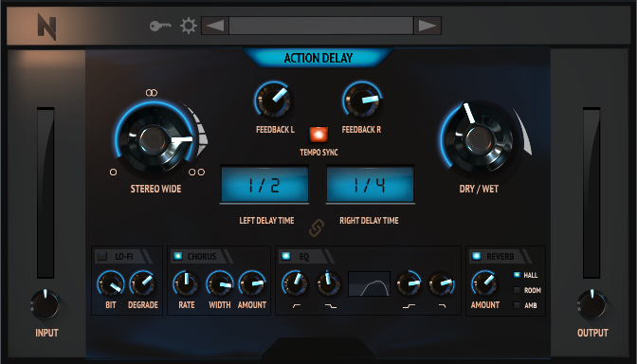Select the Amb reverb type
The width and height of the screenshot is (637, 364).
click(517, 305)
